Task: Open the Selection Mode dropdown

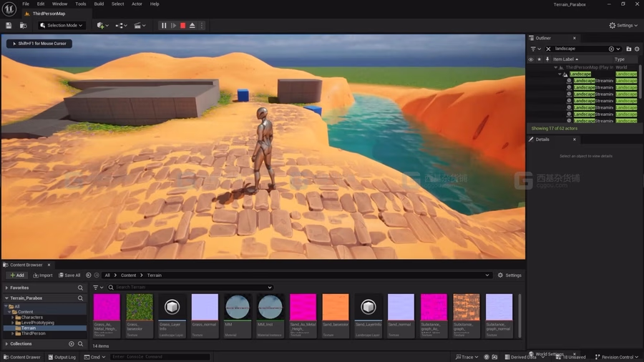Action: pyautogui.click(x=61, y=26)
